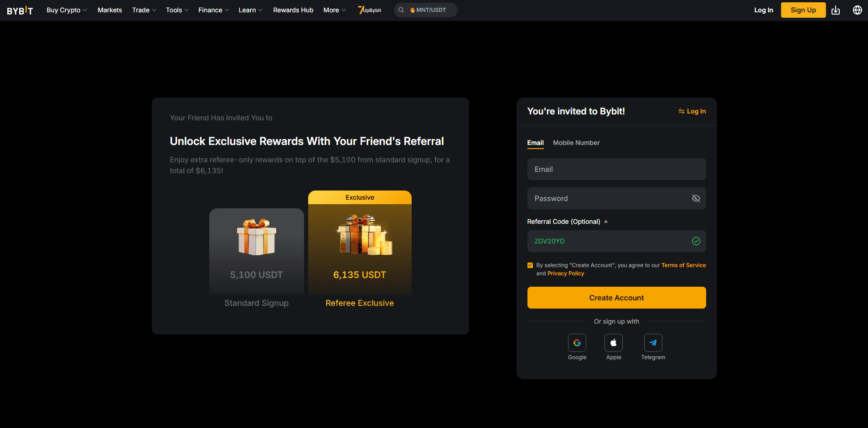Open the Rewards Hub page
868x428 pixels.
pos(293,10)
